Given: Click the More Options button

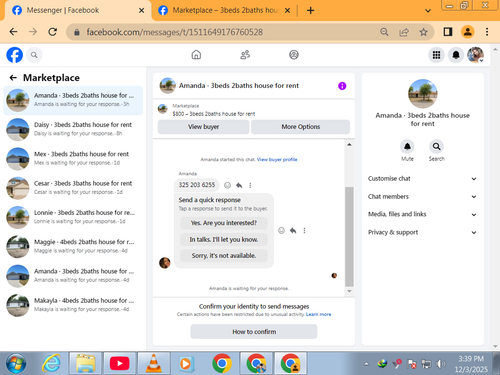Looking at the screenshot, I should [x=300, y=127].
